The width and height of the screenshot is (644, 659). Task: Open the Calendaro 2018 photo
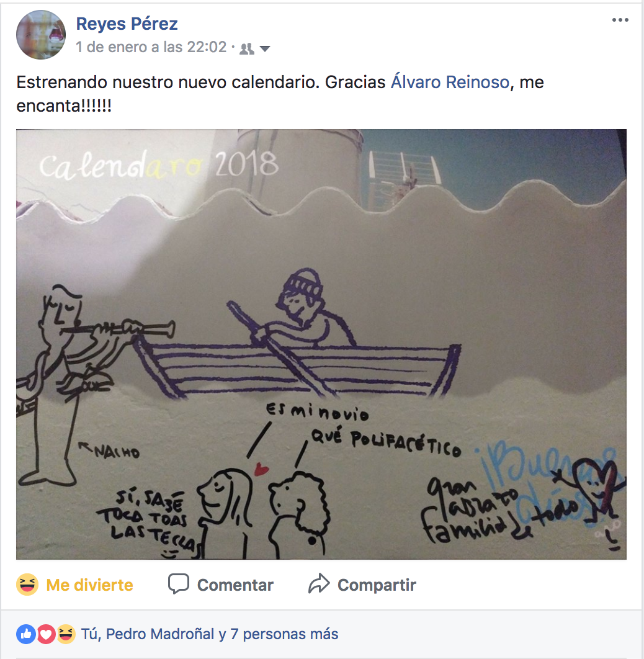coord(321,344)
